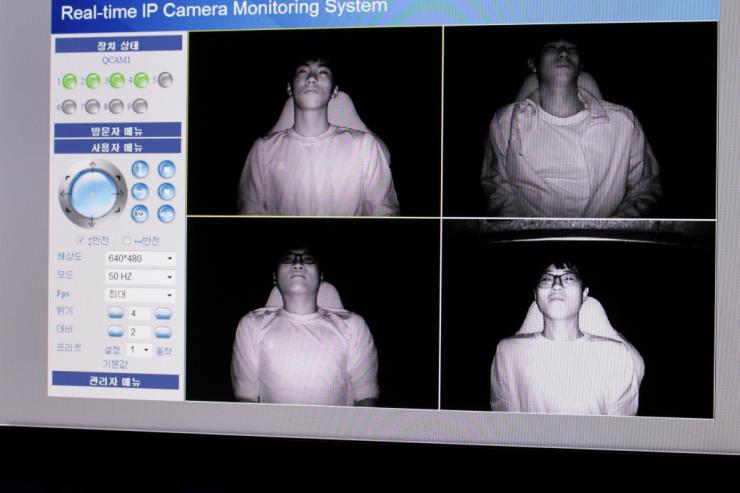740x493 pixels.
Task: Click bottom-left round blue button beside PTZ dial
Action: [139, 214]
